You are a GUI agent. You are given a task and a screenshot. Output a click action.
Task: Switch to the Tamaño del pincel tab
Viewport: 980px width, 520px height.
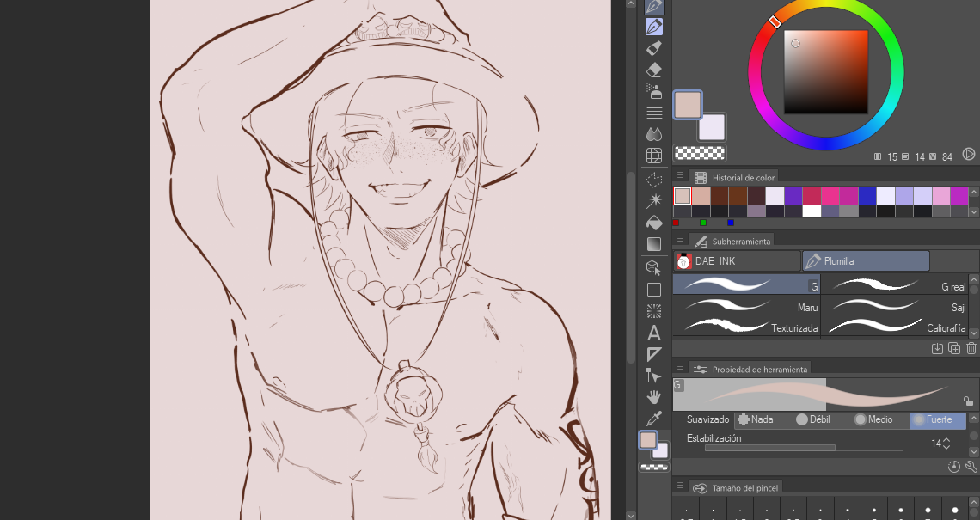(736, 487)
